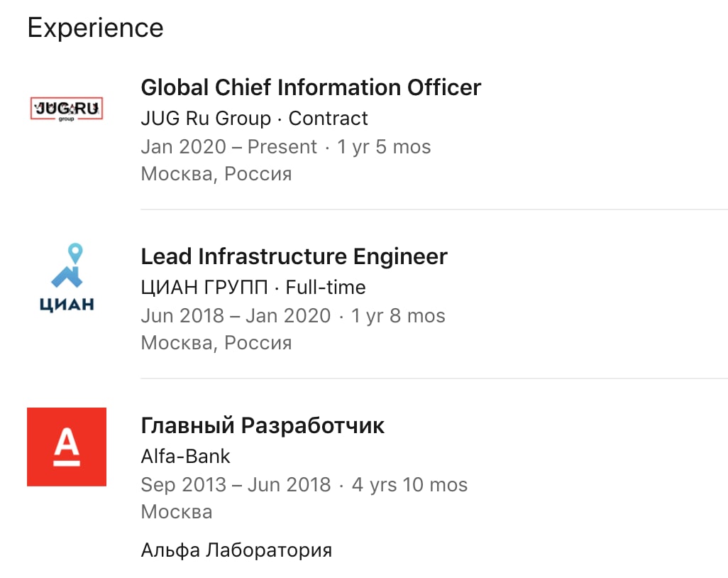The height and width of the screenshot is (578, 728).
Task: Click the ЦИАН company logo
Action: (67, 278)
